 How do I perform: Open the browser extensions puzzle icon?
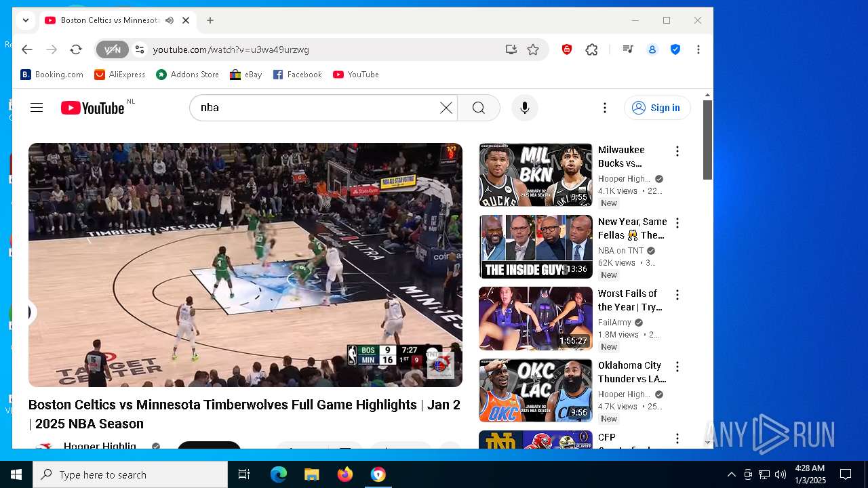591,49
